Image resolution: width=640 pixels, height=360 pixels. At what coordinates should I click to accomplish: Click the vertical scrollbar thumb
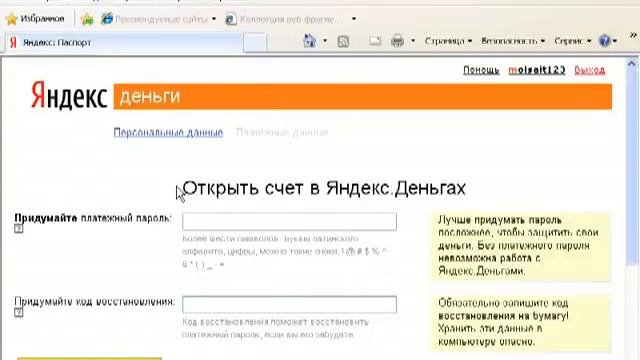click(x=632, y=167)
